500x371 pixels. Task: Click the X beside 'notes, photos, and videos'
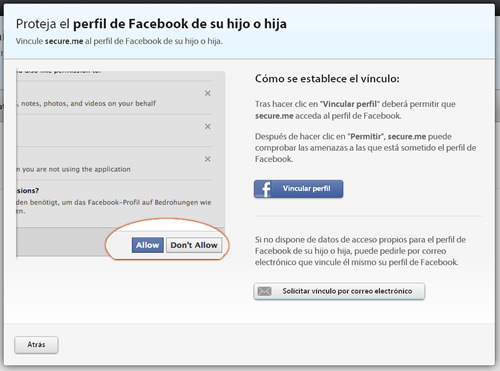click(207, 93)
